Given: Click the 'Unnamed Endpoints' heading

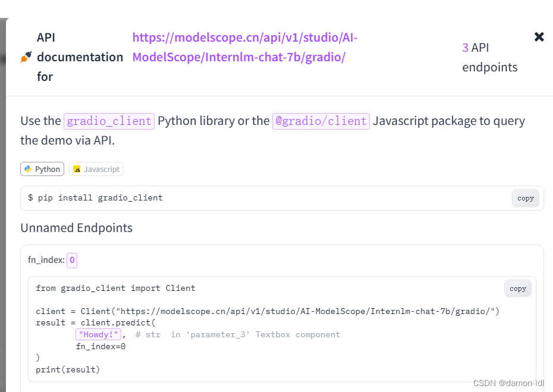Looking at the screenshot, I should [77, 228].
